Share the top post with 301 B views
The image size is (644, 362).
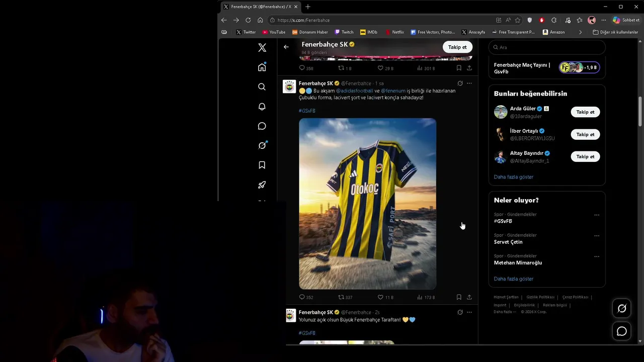[x=469, y=68]
